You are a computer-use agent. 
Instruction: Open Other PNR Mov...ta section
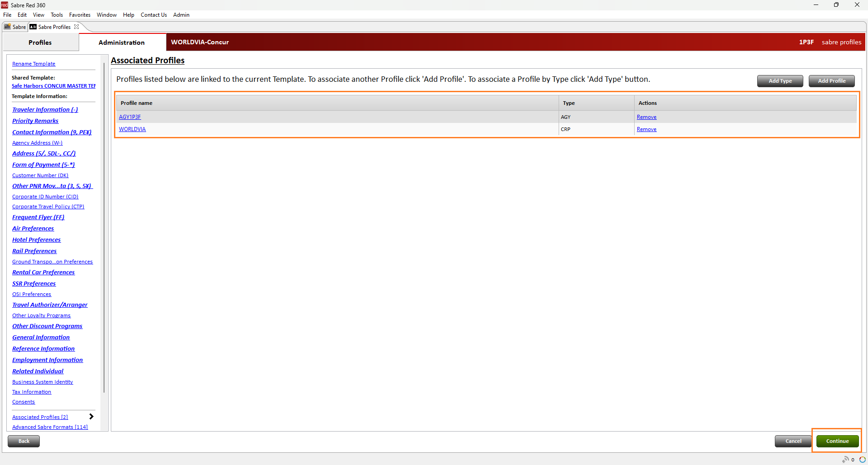coord(52,186)
